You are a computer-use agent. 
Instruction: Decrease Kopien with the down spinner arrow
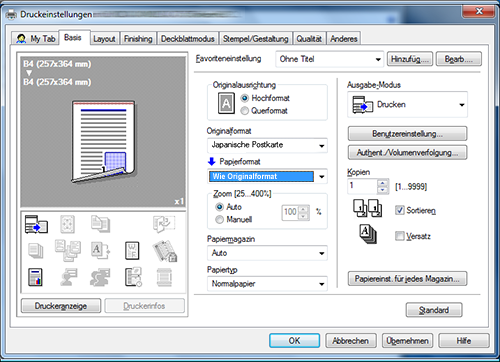pyautogui.click(x=383, y=190)
